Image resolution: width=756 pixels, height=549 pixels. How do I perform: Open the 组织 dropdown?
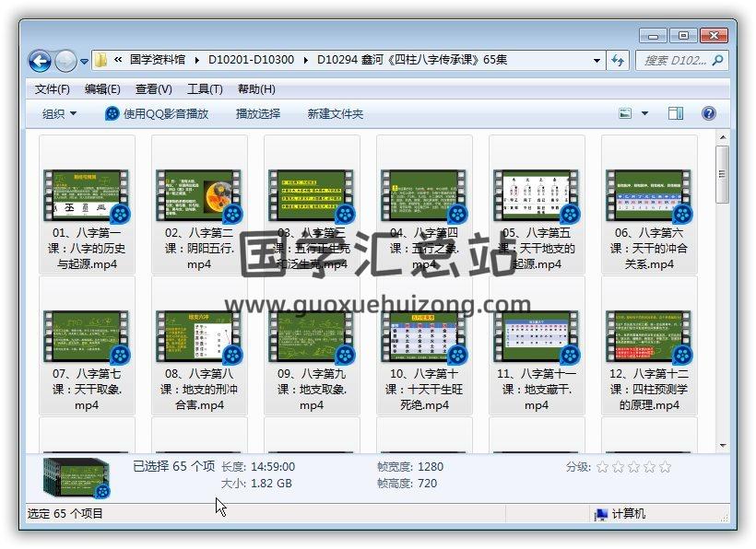[x=59, y=114]
